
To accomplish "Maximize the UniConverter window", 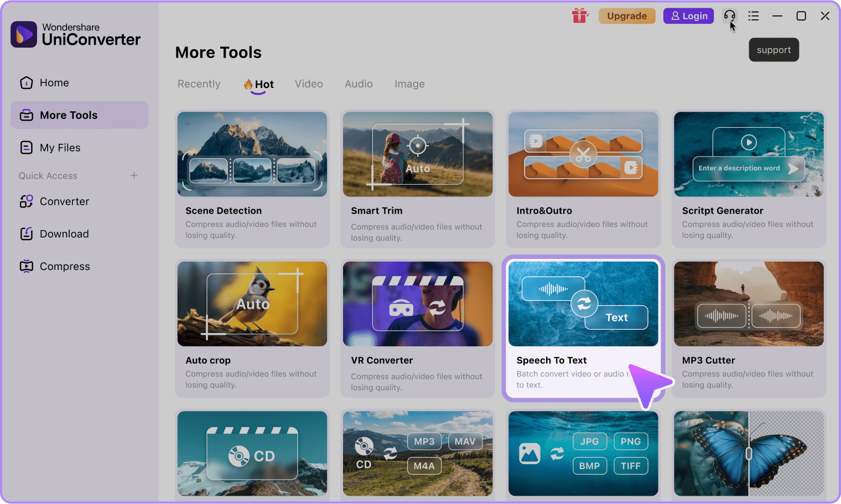I will [x=801, y=16].
